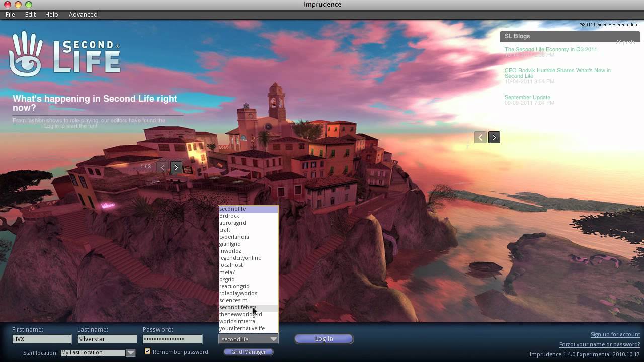This screenshot has height=362, width=644.
Task: Select 'youralternativelife' grid entry
Action: click(248, 328)
